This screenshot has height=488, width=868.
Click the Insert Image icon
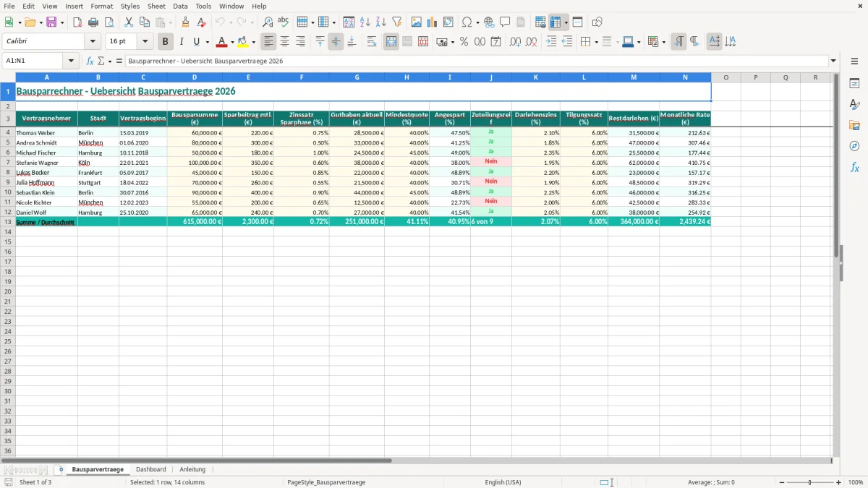(x=417, y=22)
